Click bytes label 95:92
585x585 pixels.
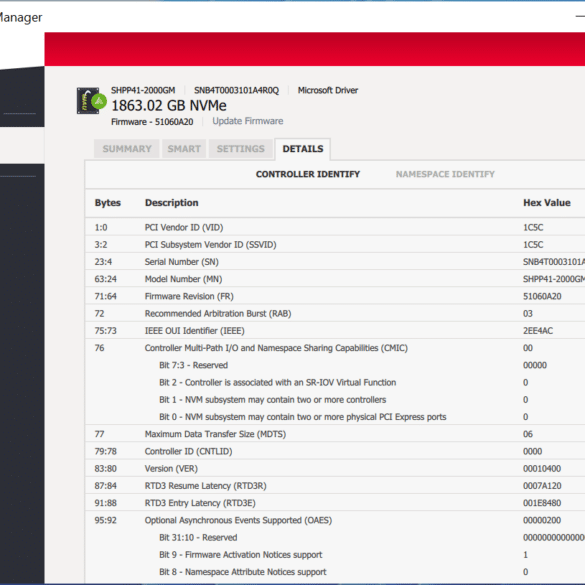106,520
